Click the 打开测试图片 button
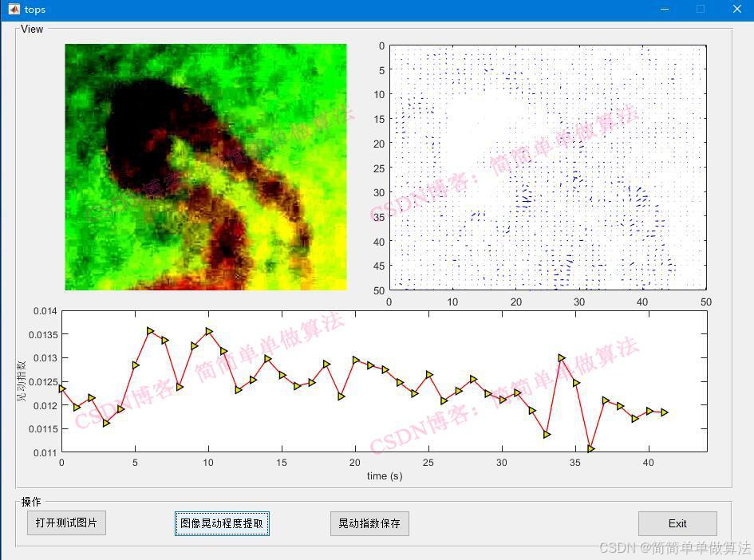 tap(66, 523)
